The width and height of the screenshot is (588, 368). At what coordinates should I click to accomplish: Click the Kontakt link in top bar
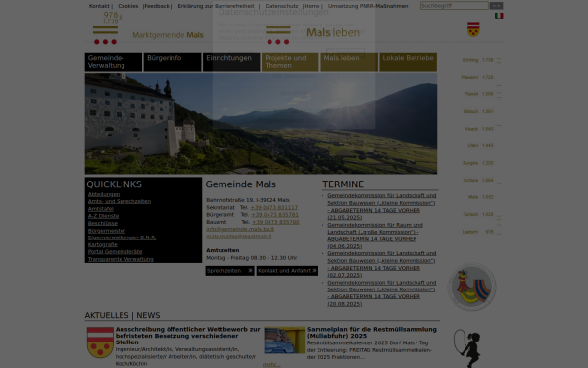point(99,6)
